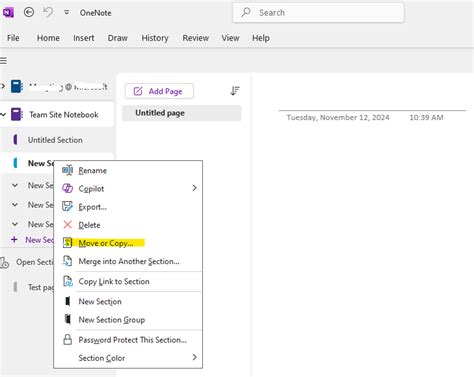
Task: Click the Export icon in context menu
Action: [x=67, y=206]
